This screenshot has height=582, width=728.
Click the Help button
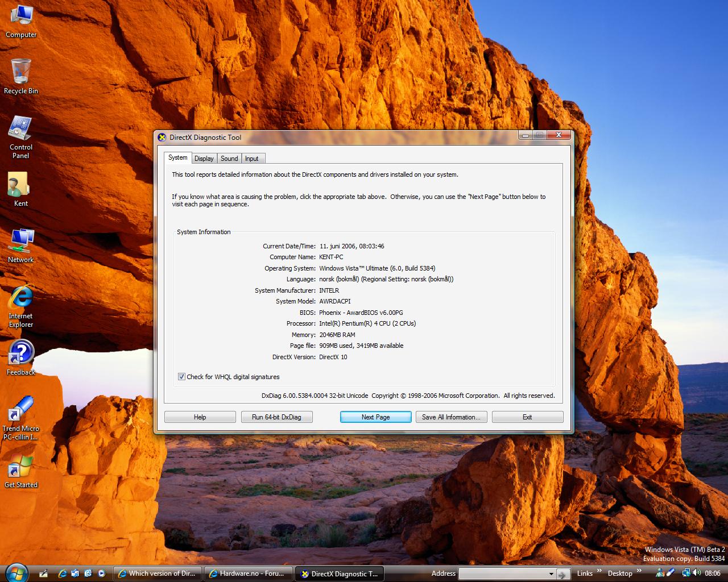200,417
